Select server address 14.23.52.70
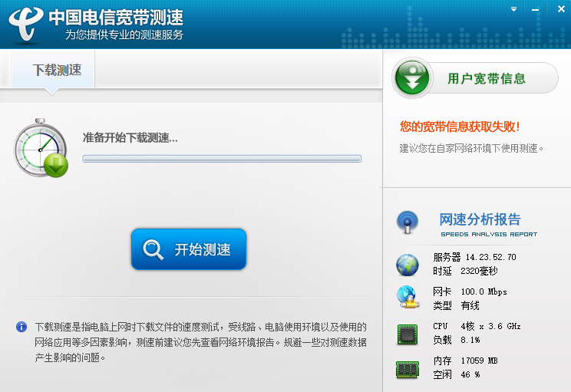This screenshot has height=392, width=571. click(x=490, y=257)
